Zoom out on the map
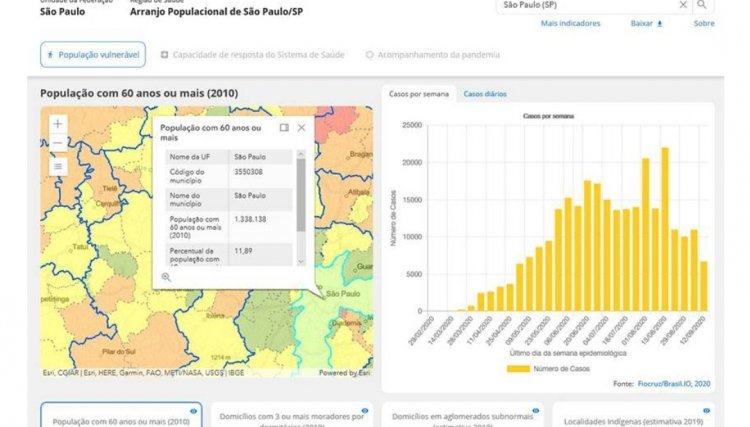Image resolution: width=750 pixels, height=427 pixels. click(58, 143)
